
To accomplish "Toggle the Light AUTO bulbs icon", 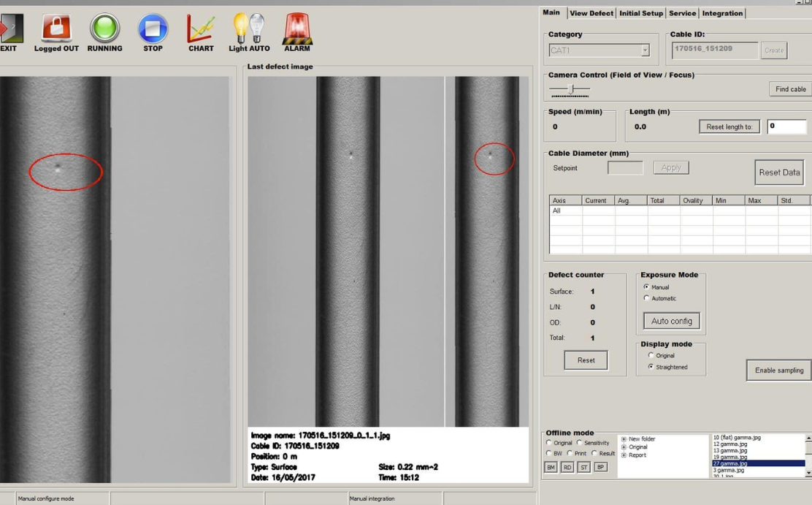I will 249,28.
